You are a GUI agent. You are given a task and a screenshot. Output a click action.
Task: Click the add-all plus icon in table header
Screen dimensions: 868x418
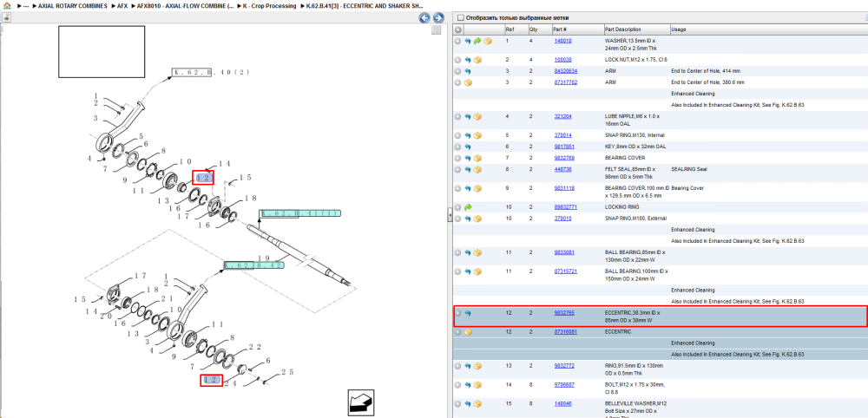[x=458, y=29]
